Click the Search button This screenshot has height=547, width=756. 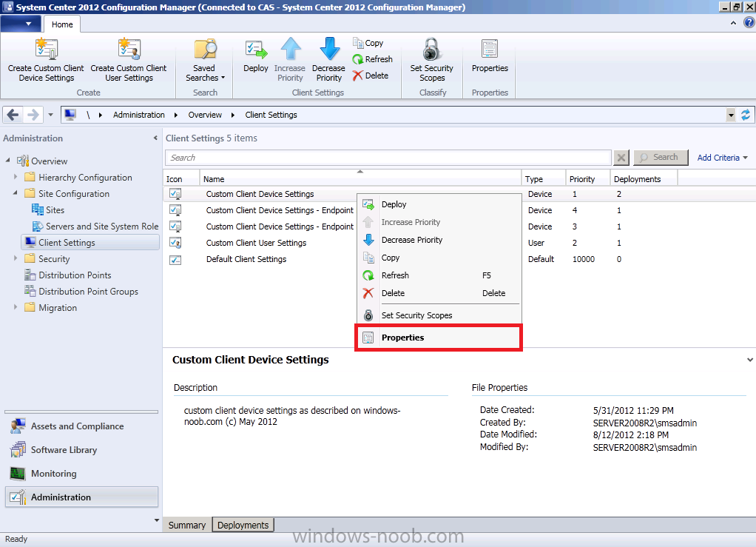pos(661,157)
